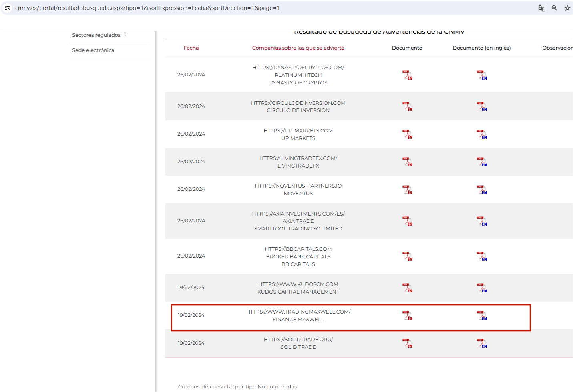Click the browser address bar URL
The height and width of the screenshot is (392, 573).
click(147, 8)
